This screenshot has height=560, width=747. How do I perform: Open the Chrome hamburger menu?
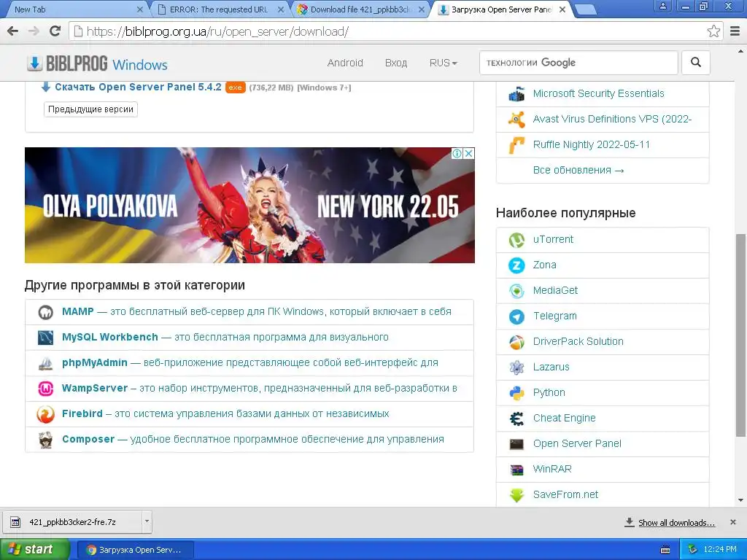tap(735, 31)
